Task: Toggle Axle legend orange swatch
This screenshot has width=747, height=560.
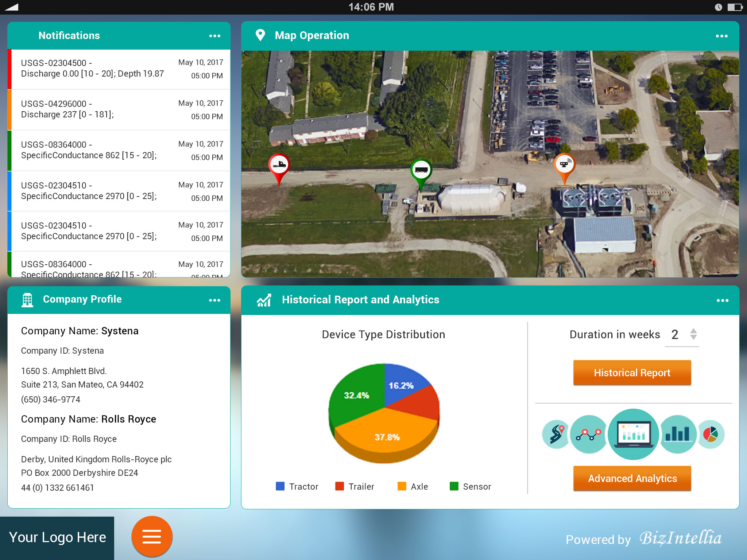Action: point(402,486)
